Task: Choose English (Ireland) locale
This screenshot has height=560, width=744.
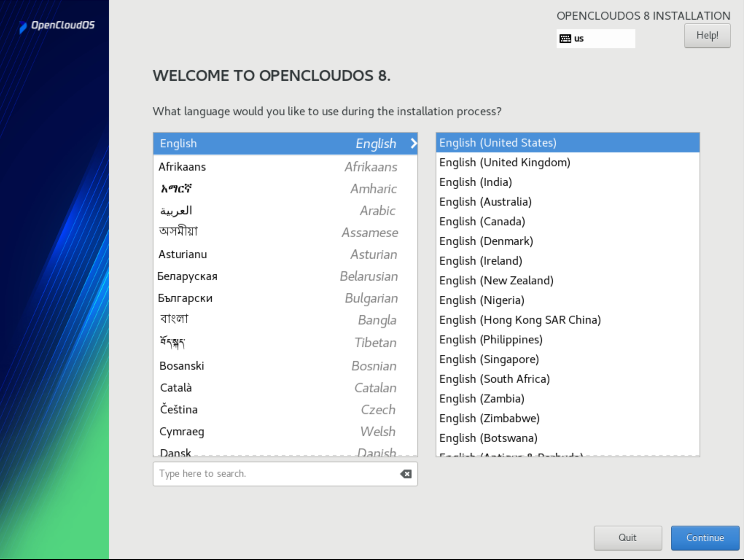Action: [568, 261]
